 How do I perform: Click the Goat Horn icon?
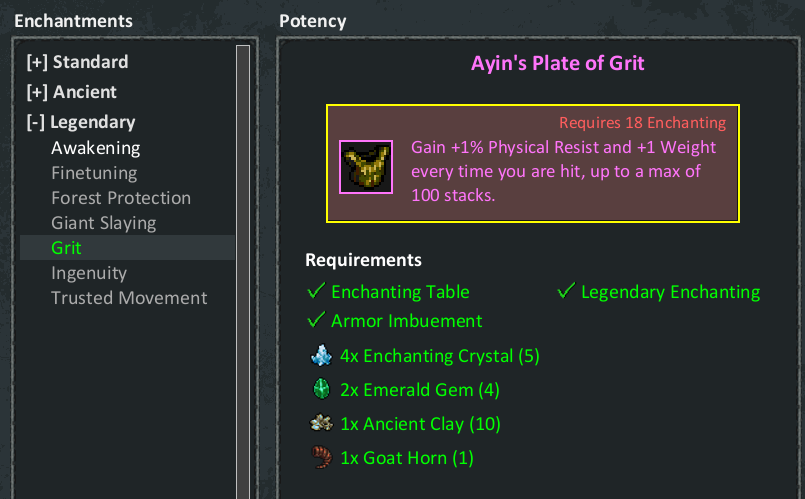tap(321, 458)
